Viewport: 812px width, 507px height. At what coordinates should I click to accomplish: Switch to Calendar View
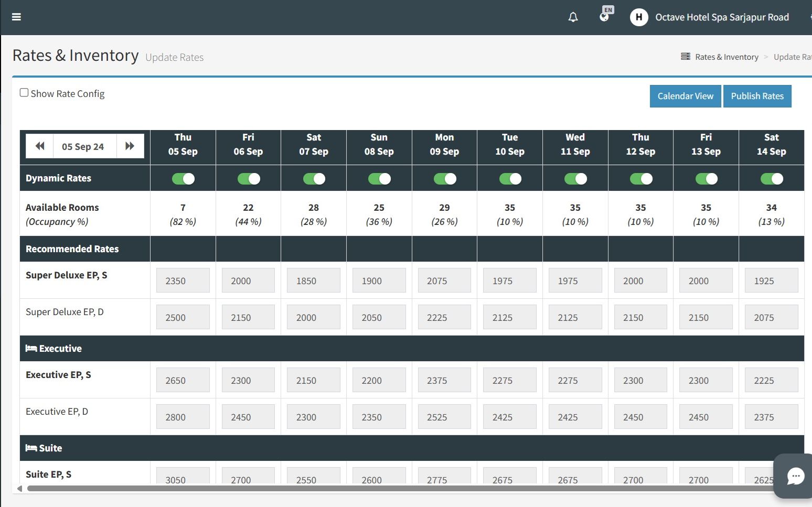point(685,96)
